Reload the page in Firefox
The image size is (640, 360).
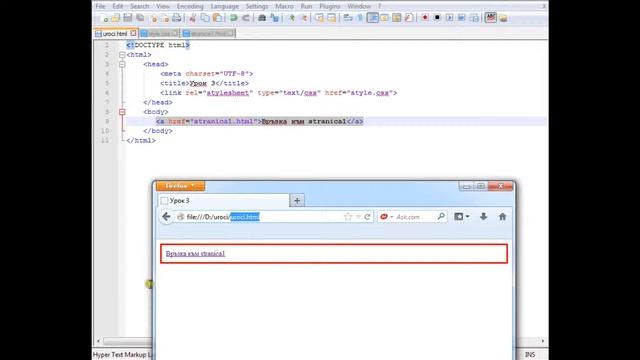(x=367, y=217)
